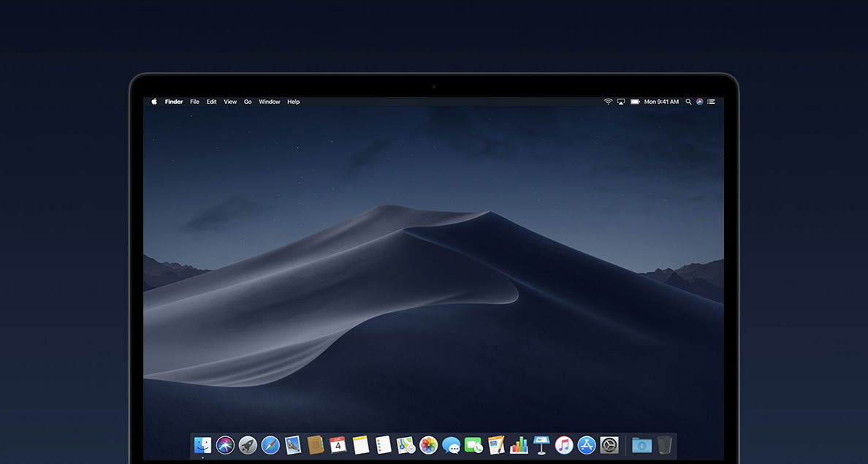Open the Window menu
This screenshot has height=464, width=868.
[270, 102]
